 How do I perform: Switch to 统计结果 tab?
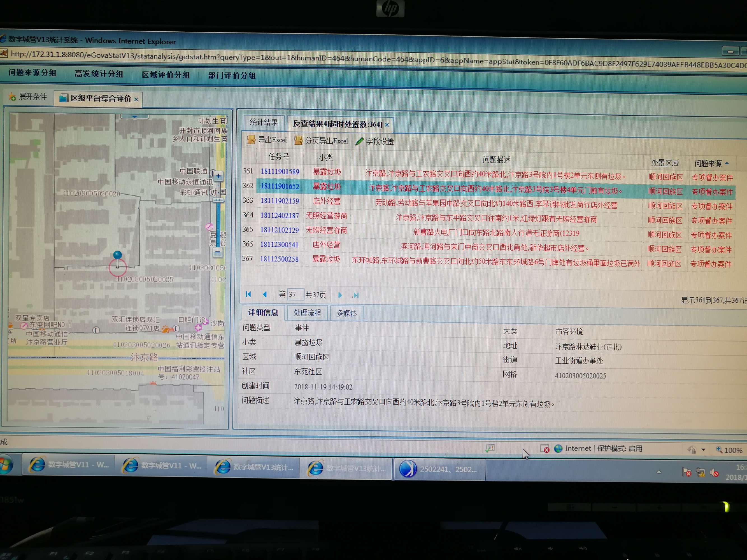tap(264, 122)
